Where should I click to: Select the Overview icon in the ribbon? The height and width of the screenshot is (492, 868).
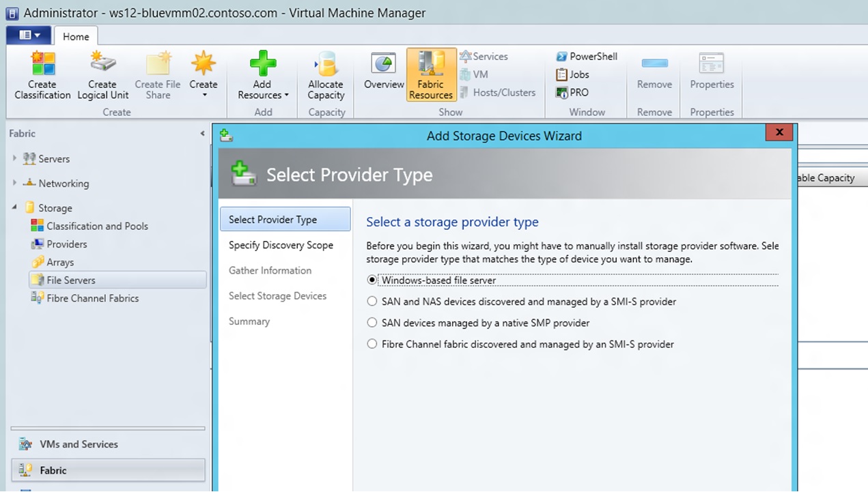(x=383, y=72)
